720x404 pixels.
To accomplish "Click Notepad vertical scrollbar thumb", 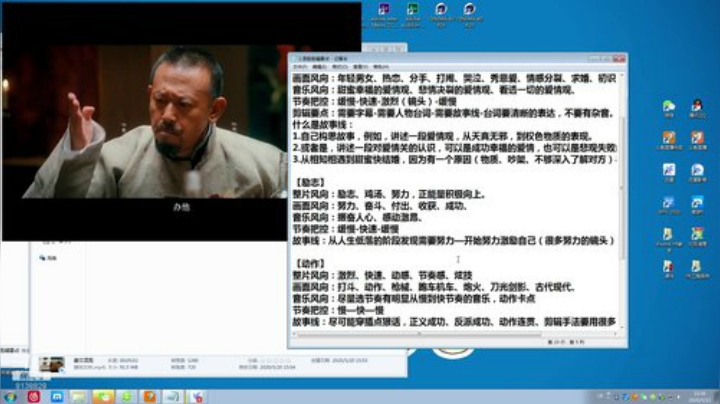I will pos(622,188).
